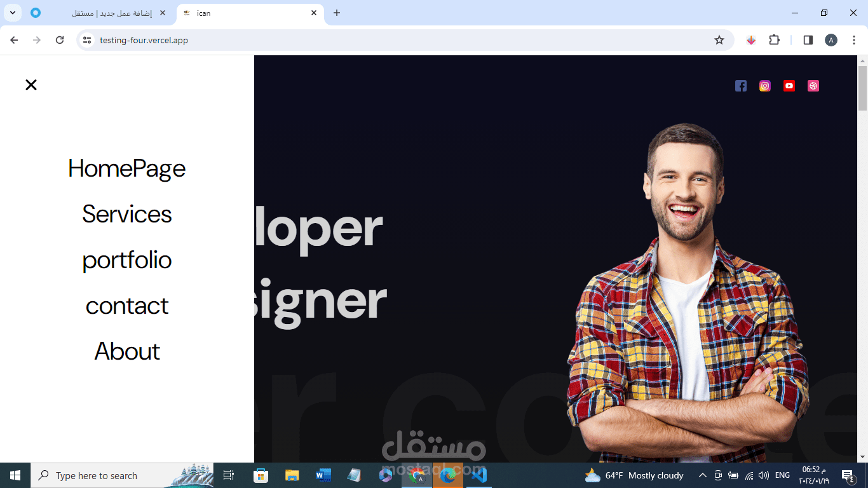Open the Windows Start menu
868x488 pixels.
pos(15,475)
